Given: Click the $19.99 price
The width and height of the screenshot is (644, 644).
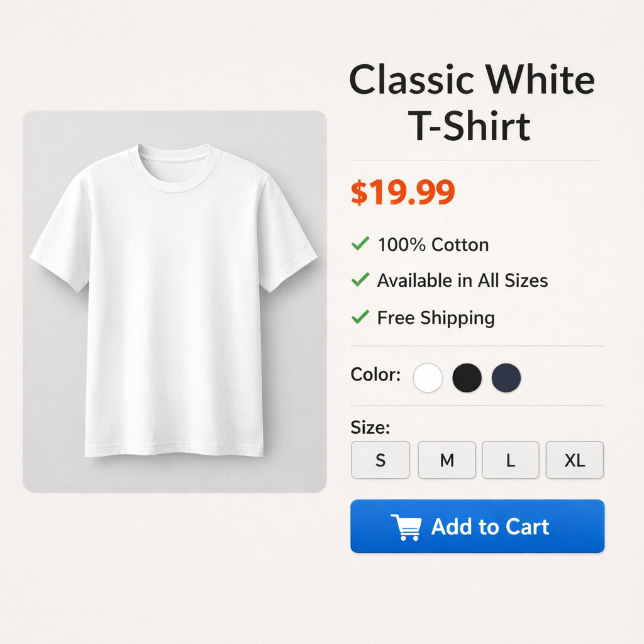Looking at the screenshot, I should point(403,192).
